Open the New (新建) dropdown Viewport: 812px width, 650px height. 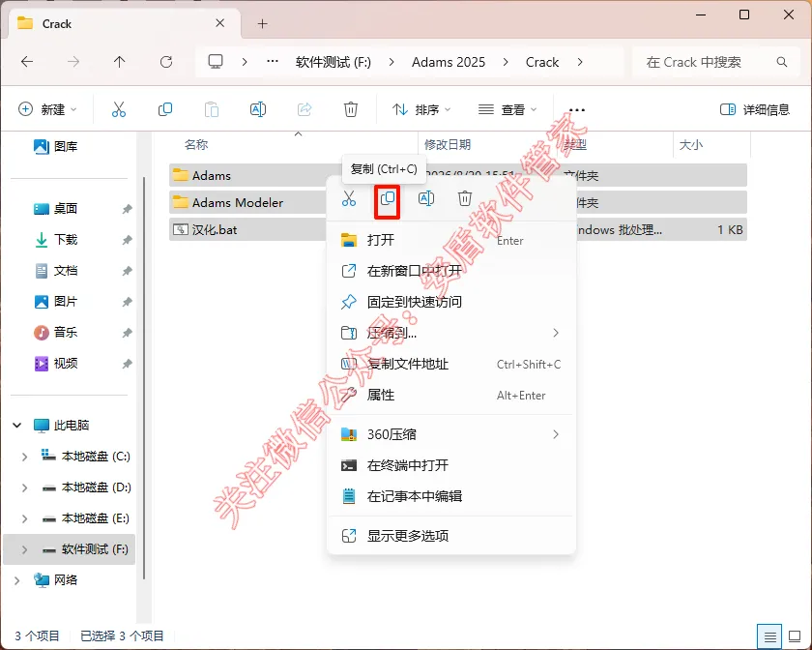[47, 109]
